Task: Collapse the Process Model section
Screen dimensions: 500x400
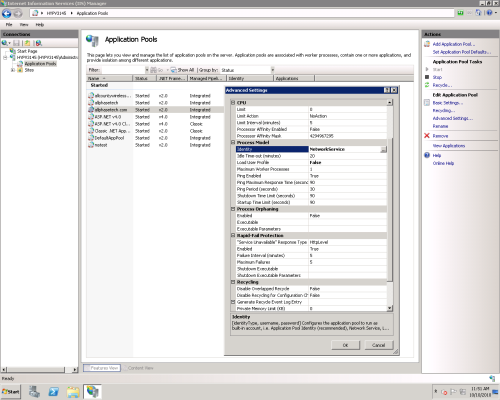Action: 233,142
